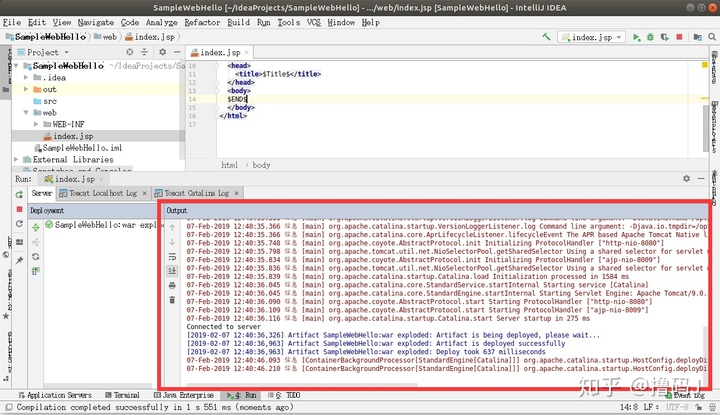
Task: Click the Refresh deployment status icon
Action: [x=35, y=257]
